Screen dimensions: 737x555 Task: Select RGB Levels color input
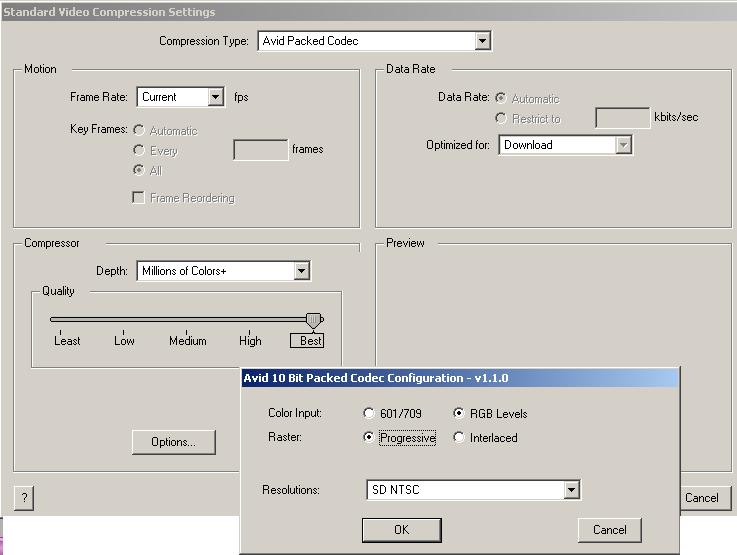point(458,413)
